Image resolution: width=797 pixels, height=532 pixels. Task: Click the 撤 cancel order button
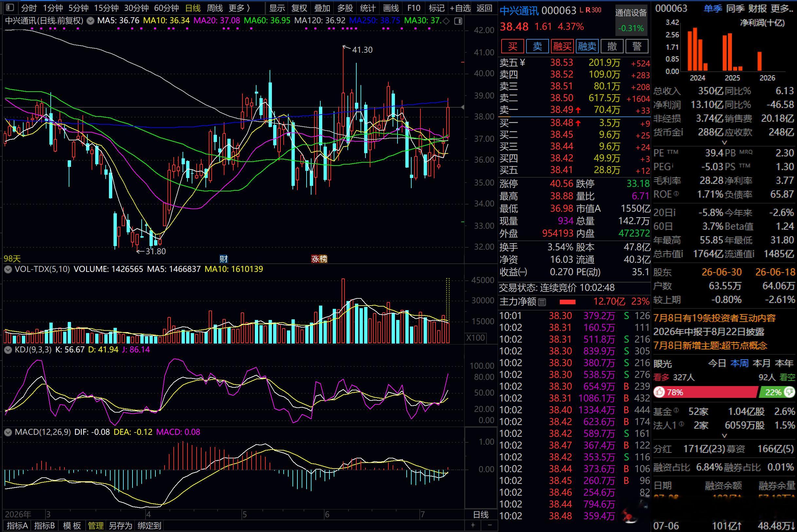tap(612, 46)
